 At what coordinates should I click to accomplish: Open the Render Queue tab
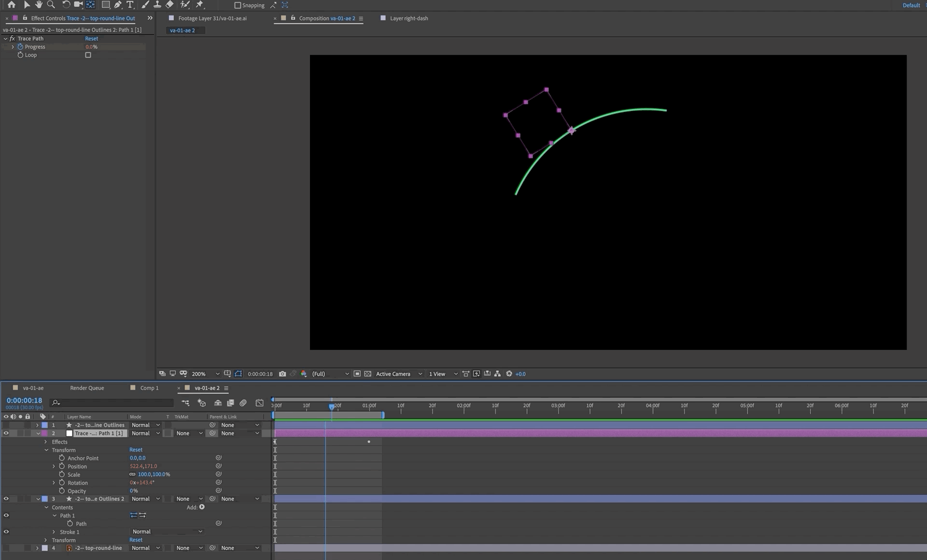87,388
